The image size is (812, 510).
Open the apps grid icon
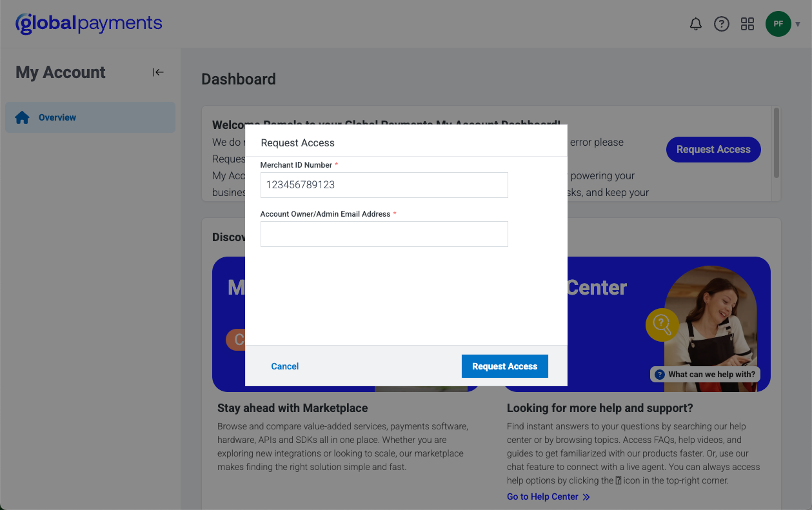tap(748, 25)
